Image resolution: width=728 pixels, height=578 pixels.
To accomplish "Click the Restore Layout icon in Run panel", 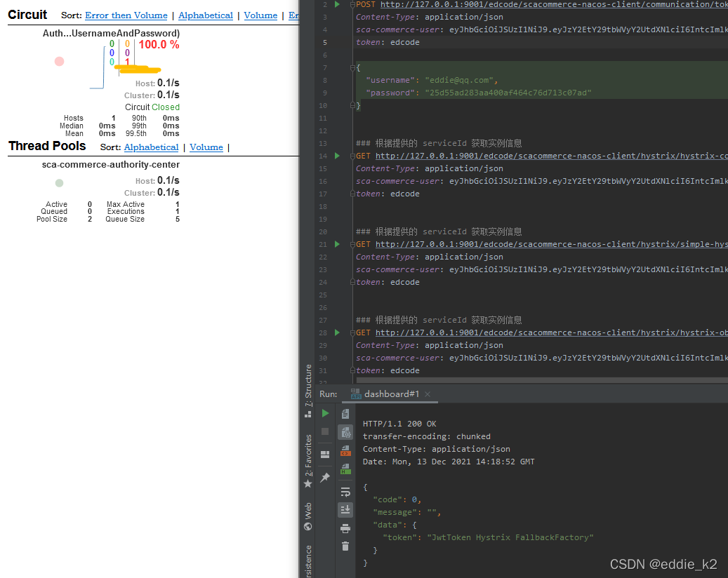I will click(325, 454).
